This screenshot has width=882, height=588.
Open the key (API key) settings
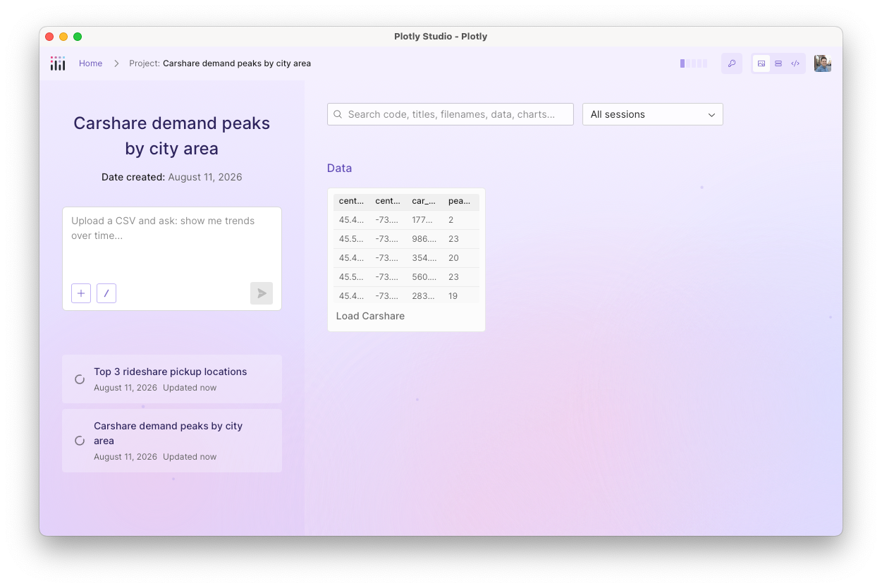coord(732,63)
